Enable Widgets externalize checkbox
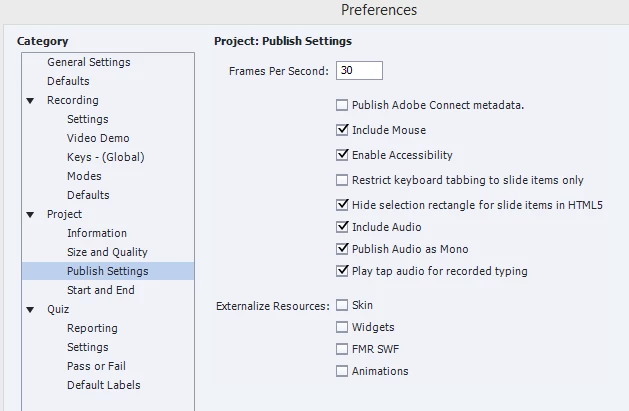This screenshot has width=629, height=411. [342, 327]
